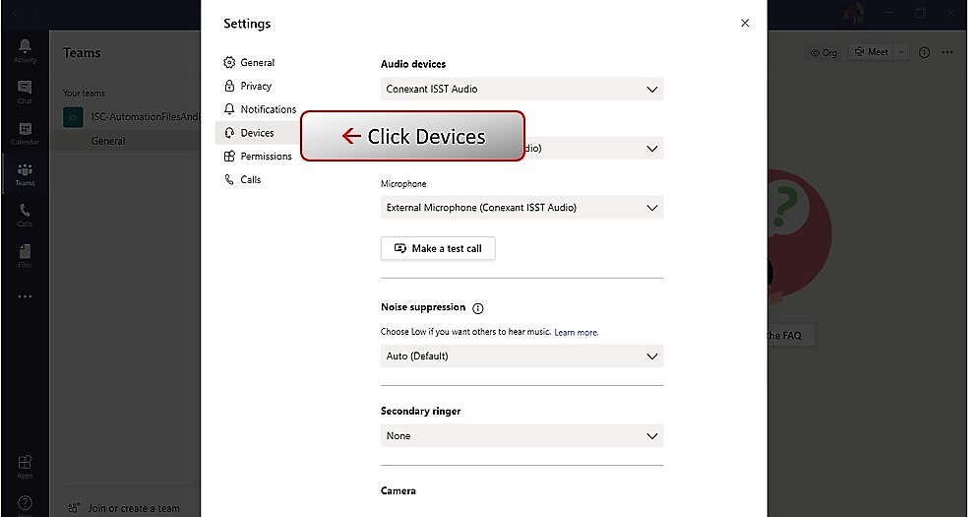The image size is (980, 517).
Task: Expand the Microphone dropdown
Action: (x=521, y=208)
